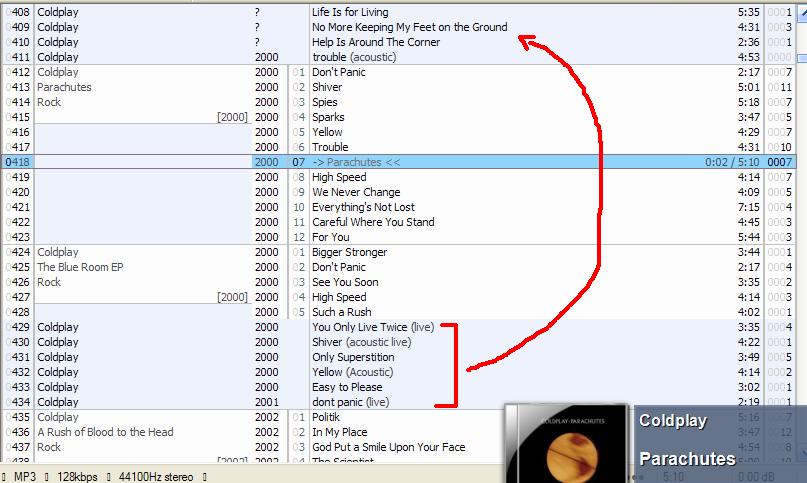Select the track Careful Where You Stand
This screenshot has width=807, height=483.
(373, 221)
